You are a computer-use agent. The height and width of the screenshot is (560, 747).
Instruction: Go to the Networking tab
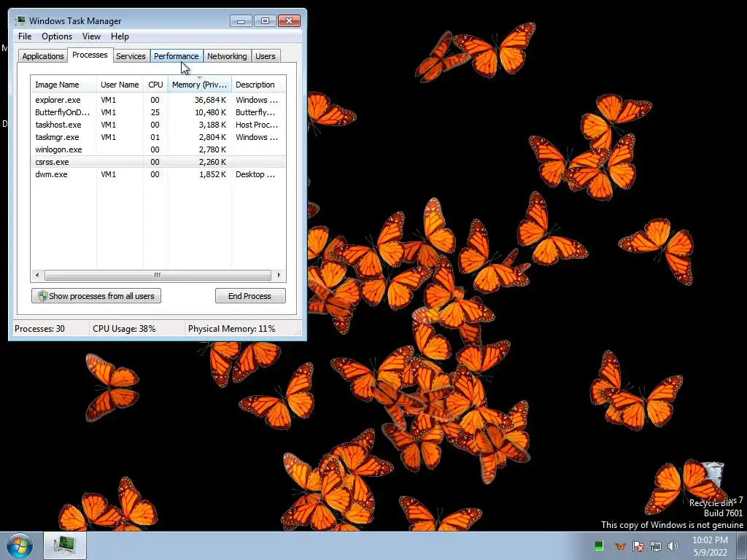(227, 56)
